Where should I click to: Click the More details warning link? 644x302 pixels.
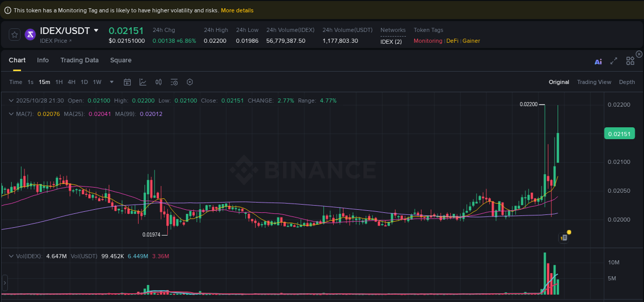[x=236, y=10]
